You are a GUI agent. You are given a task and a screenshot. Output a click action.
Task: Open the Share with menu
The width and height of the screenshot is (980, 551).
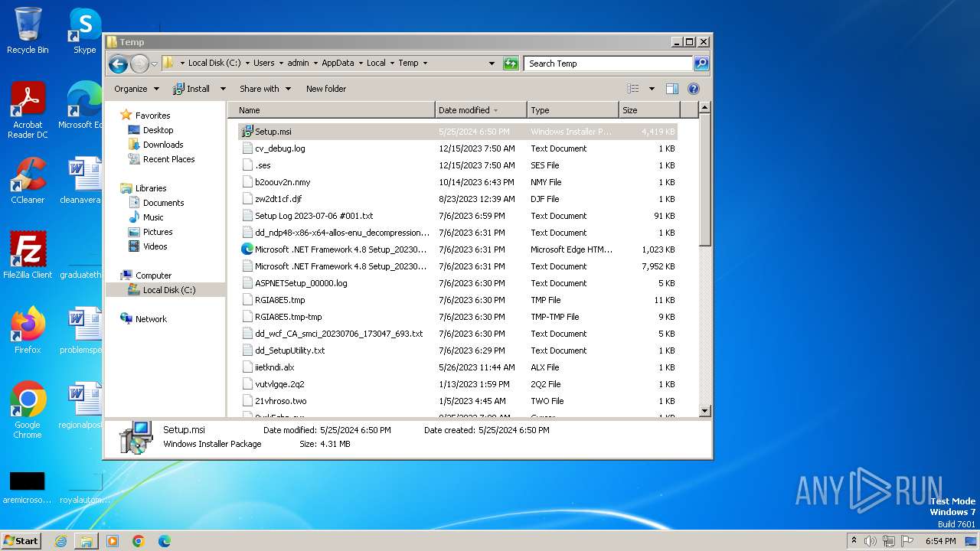[265, 89]
